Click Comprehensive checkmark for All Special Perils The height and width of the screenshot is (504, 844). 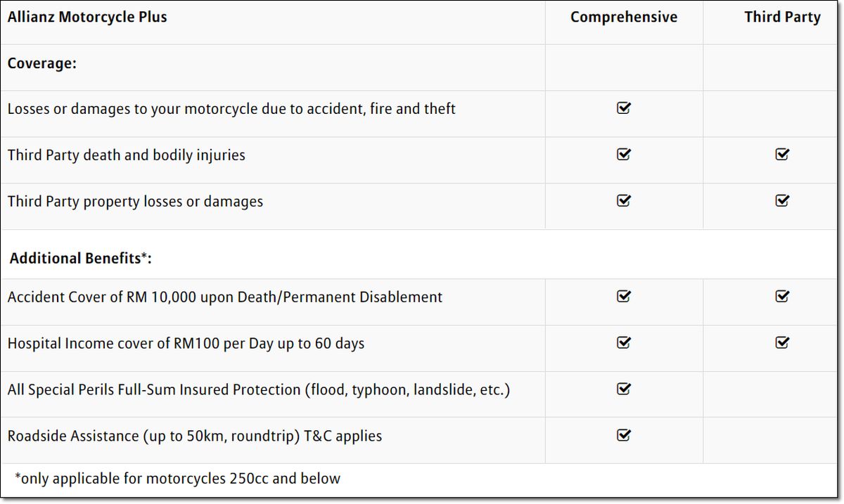pyautogui.click(x=623, y=389)
